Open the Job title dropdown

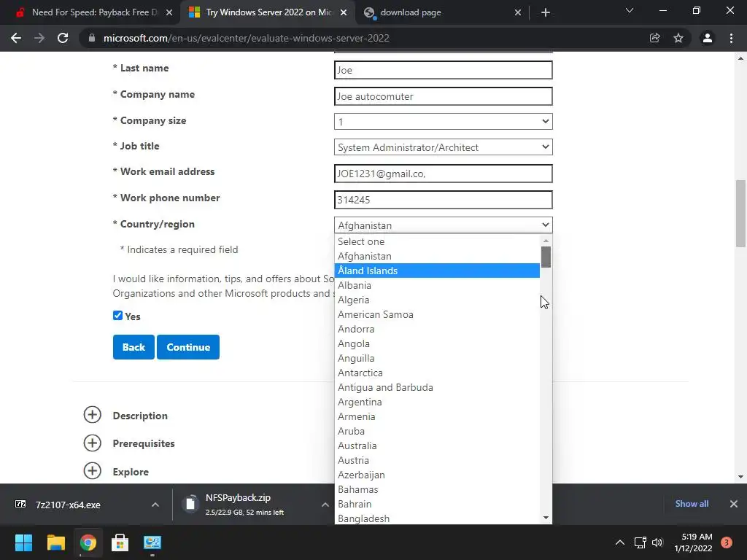443,147
